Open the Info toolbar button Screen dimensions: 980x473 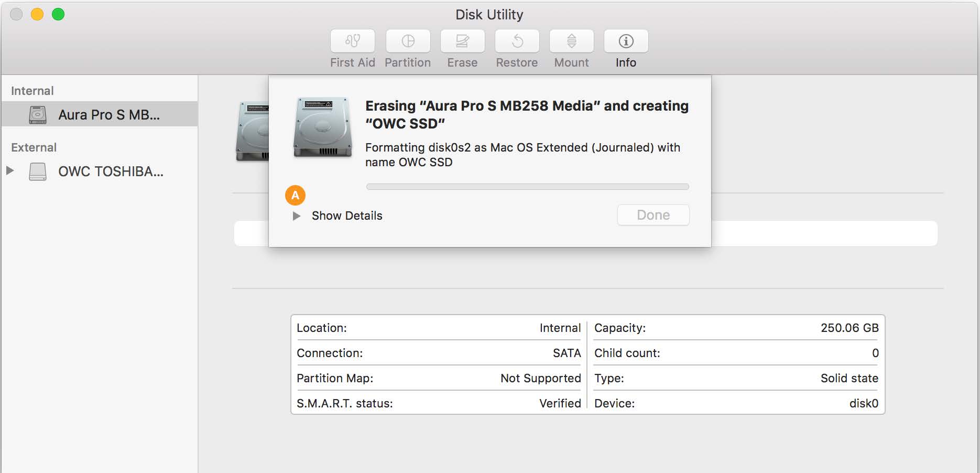[x=626, y=41]
